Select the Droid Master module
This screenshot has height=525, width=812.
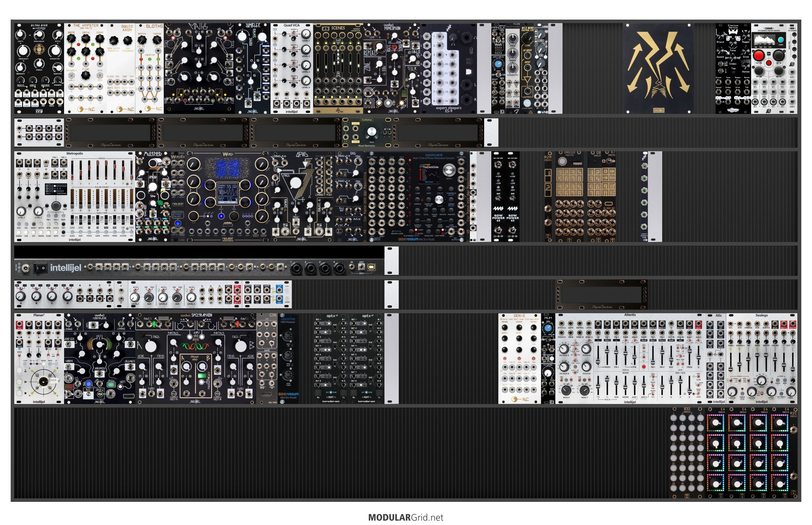tap(570, 196)
